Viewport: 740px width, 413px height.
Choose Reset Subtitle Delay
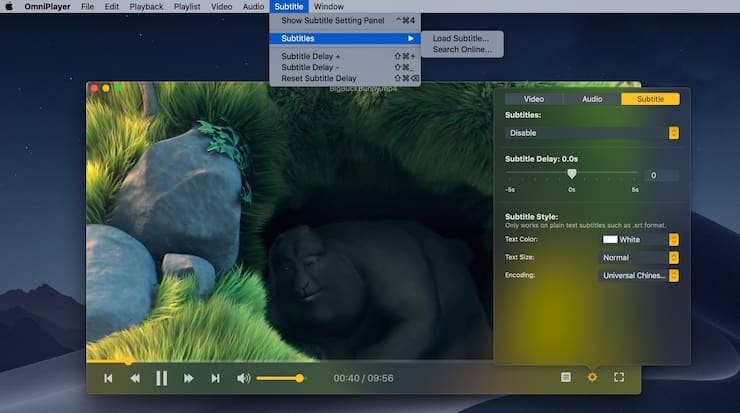click(345, 78)
